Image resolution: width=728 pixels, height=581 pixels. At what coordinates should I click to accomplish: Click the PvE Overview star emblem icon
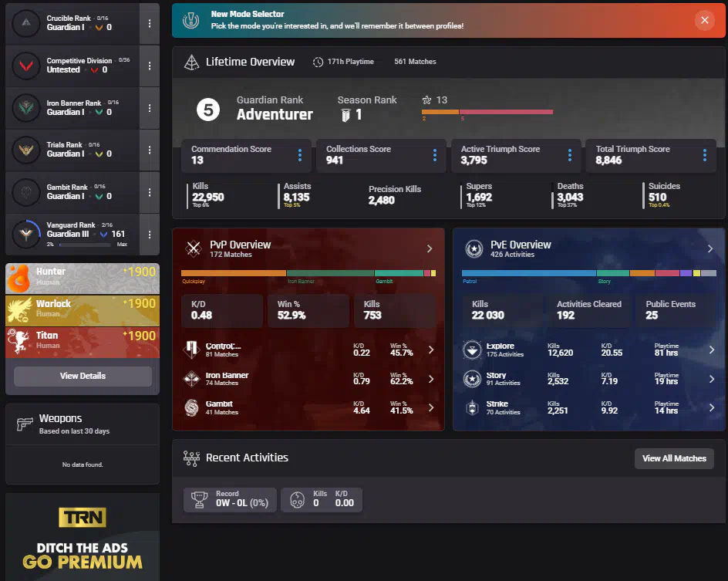pyautogui.click(x=474, y=248)
